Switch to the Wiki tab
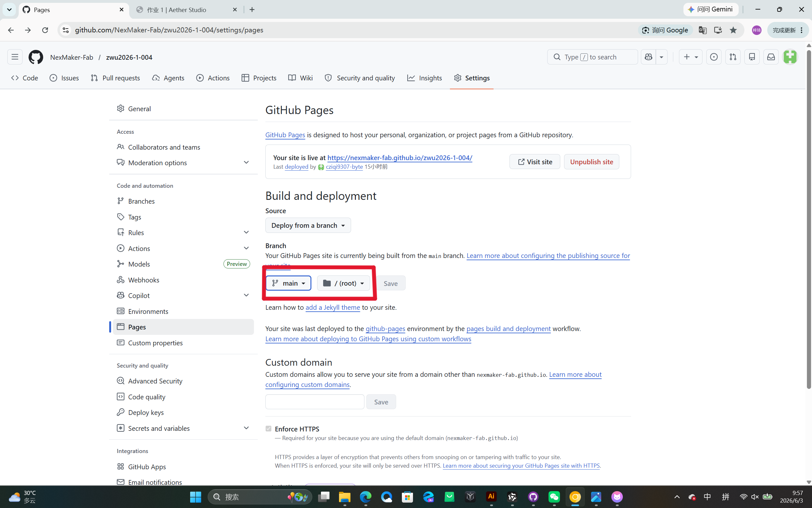812x508 pixels. 300,78
